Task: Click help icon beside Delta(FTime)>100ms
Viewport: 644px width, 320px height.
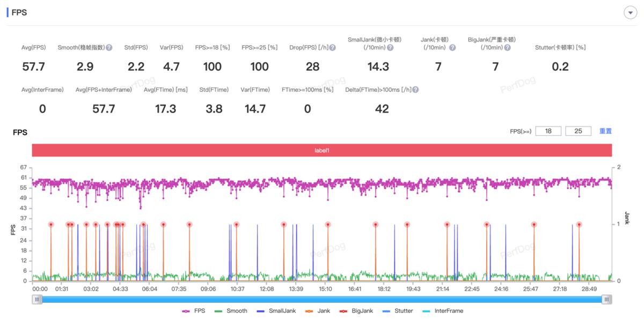Action: pos(415,90)
